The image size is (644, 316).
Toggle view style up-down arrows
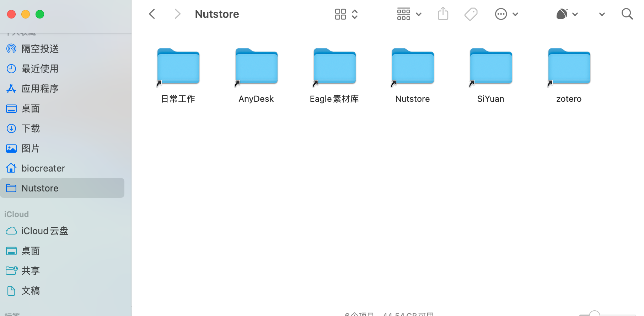[355, 14]
